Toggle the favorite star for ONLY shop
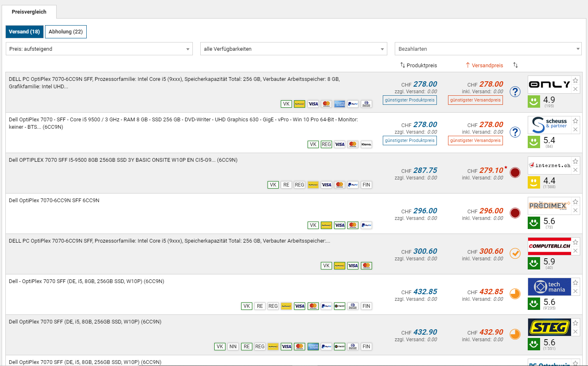Image resolution: width=588 pixels, height=366 pixels. click(575, 80)
